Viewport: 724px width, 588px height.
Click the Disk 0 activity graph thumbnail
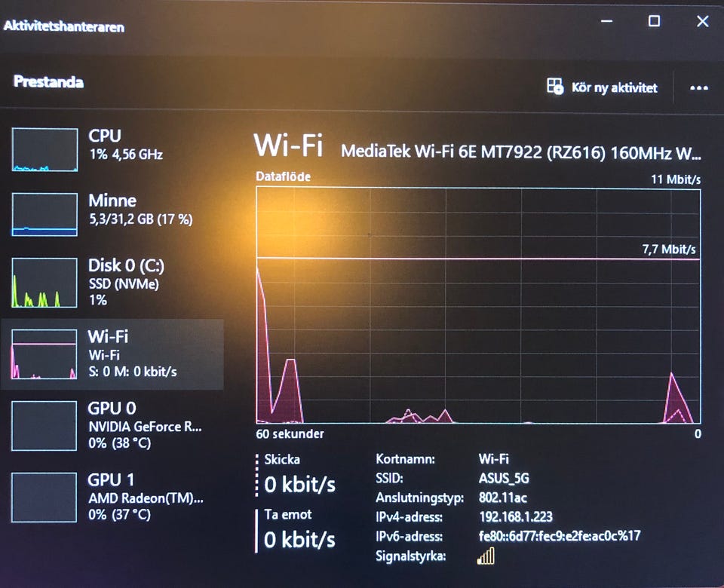pos(44,283)
